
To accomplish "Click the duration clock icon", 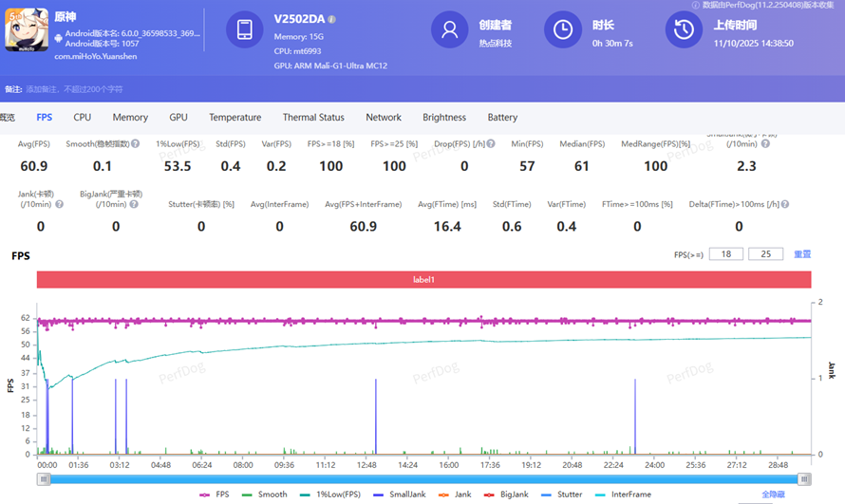I will tap(563, 29).
